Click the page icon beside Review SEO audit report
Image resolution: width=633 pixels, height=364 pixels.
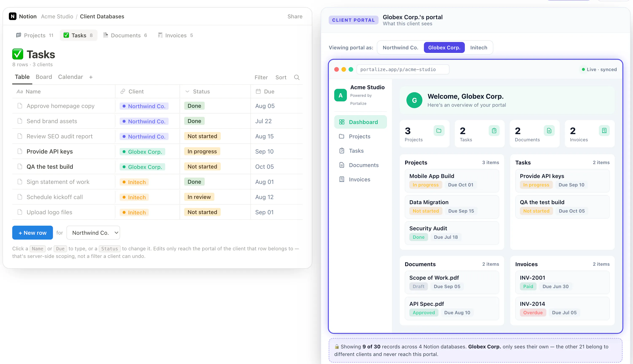coord(20,136)
